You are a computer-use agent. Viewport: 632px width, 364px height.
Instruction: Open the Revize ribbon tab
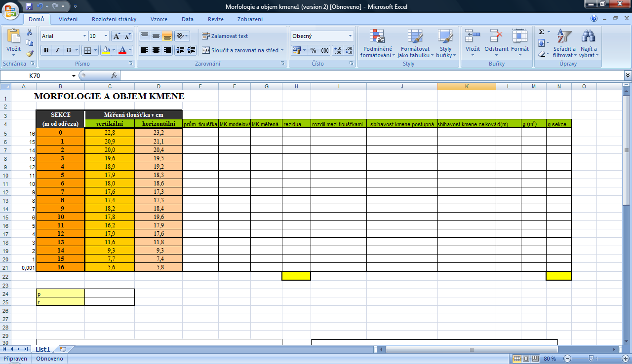point(216,19)
